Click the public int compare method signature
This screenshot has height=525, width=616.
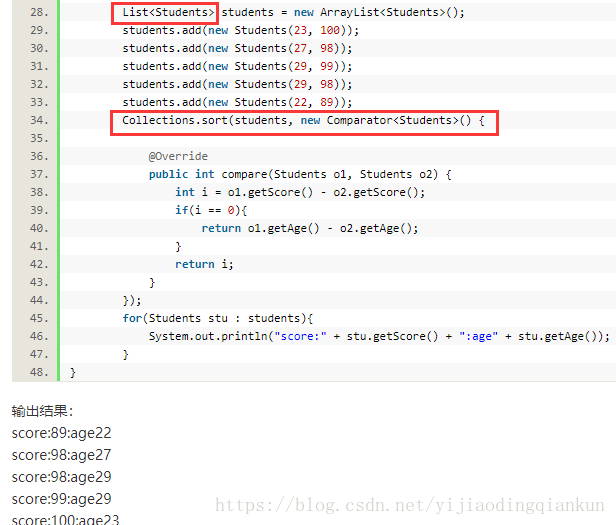(300, 174)
